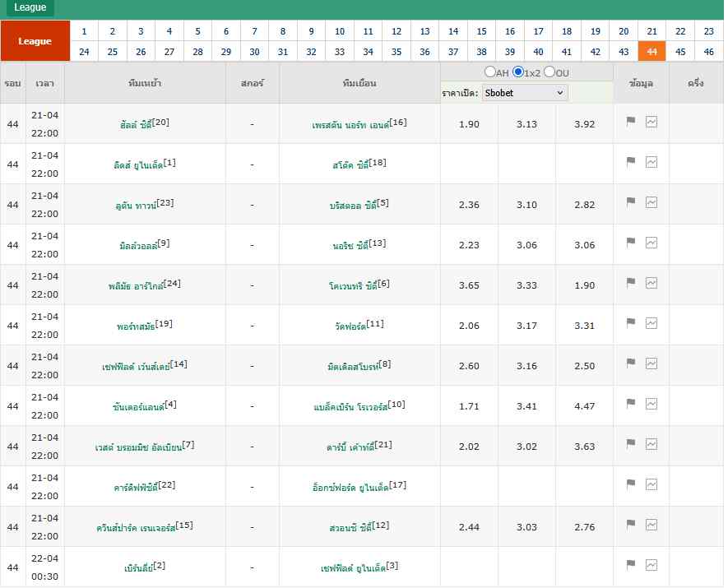The width and height of the screenshot is (728, 588).
Task: Click the flag icon in the Hull City row
Action: coord(631,122)
